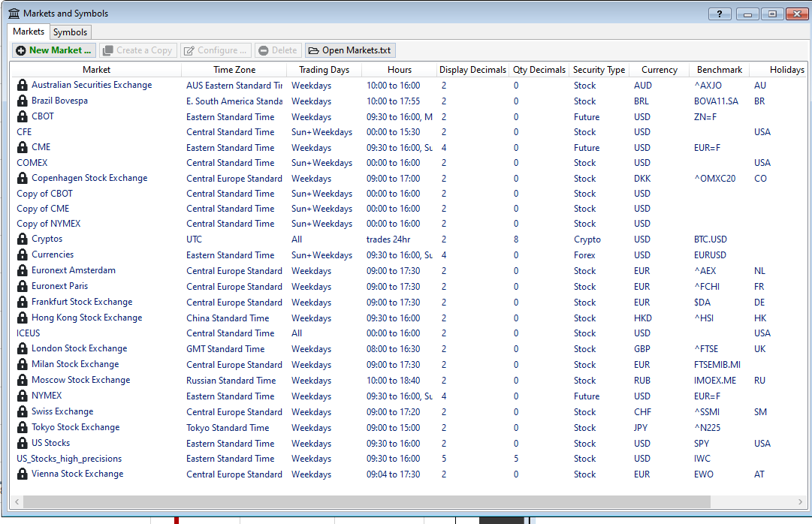
Task: Click the lock icon beside CME
Action: pyautogui.click(x=23, y=148)
